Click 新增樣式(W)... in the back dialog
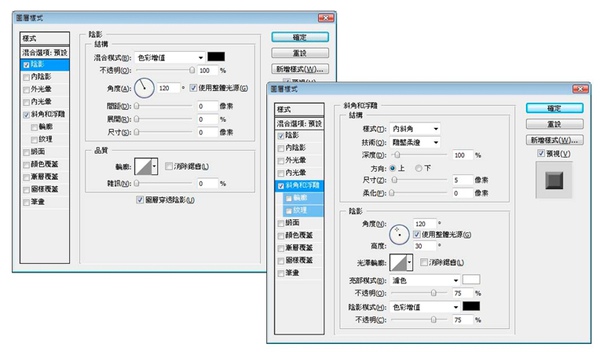The image size is (600, 362). pos(300,69)
